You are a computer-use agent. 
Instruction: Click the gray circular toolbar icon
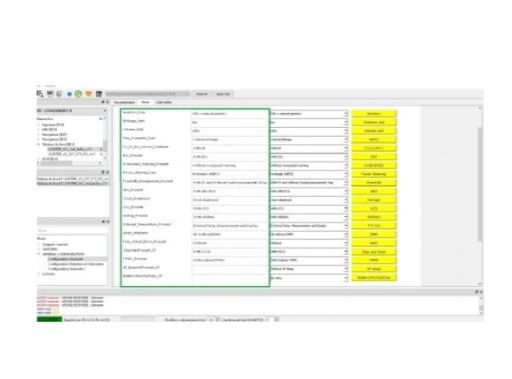[x=59, y=94]
